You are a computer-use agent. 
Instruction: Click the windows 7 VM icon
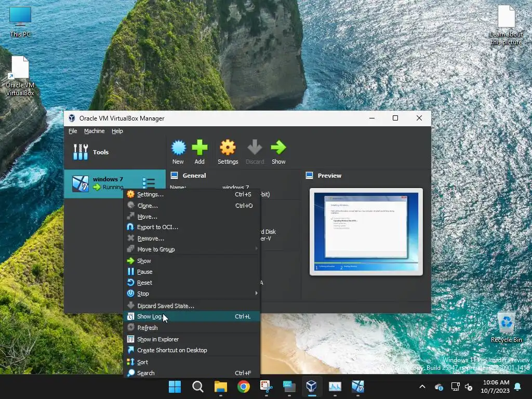81,183
